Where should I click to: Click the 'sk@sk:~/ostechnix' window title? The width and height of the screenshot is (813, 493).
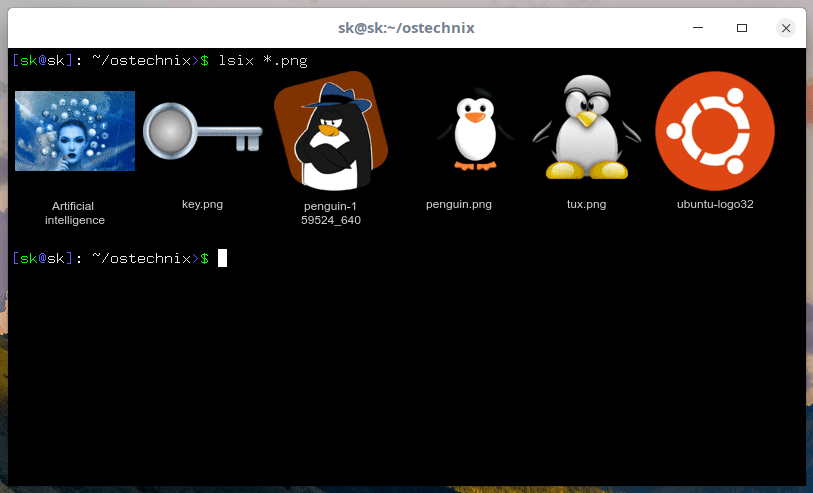click(x=406, y=28)
